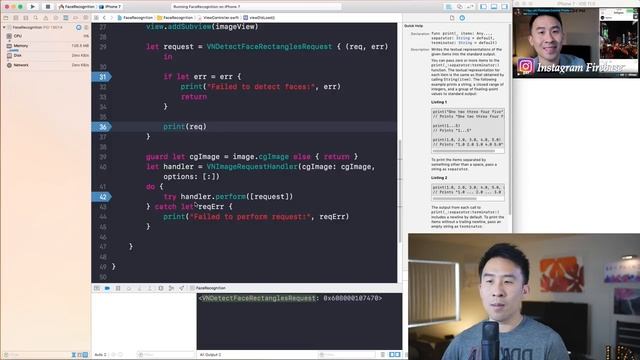The height and width of the screenshot is (360, 640).
Task: Click the Run (play) button in Xcode toolbar
Action: click(x=33, y=7)
